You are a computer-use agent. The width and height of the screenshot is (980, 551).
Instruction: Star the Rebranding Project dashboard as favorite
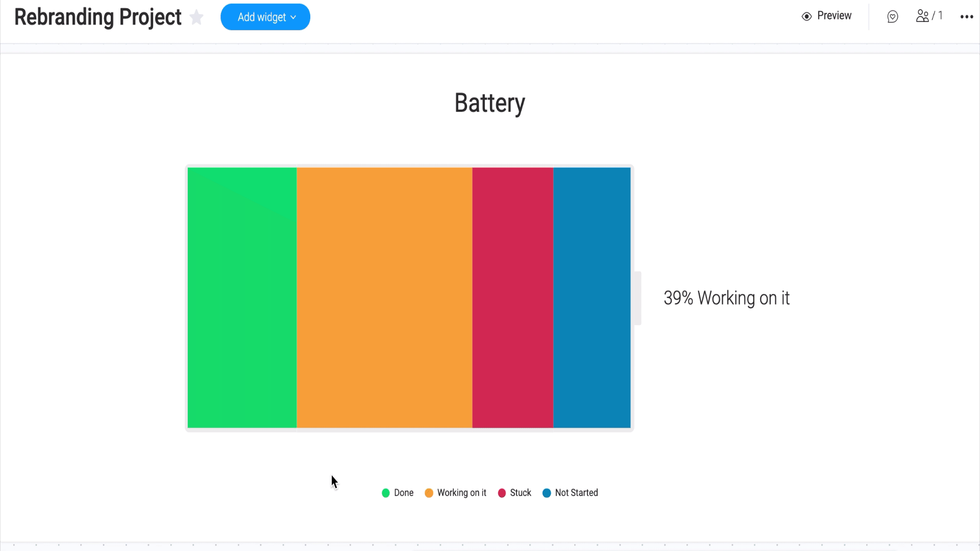coord(197,17)
